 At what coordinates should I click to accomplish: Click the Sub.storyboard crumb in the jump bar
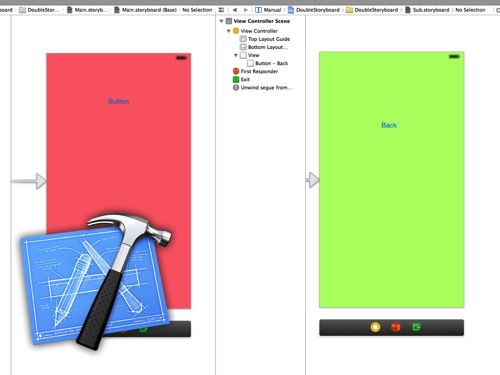[x=427, y=10]
